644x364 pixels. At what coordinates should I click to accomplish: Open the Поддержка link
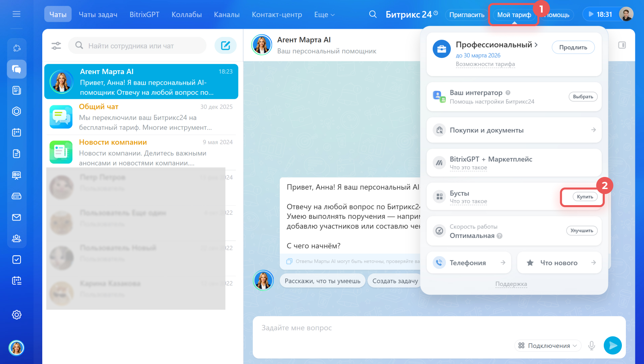click(511, 284)
